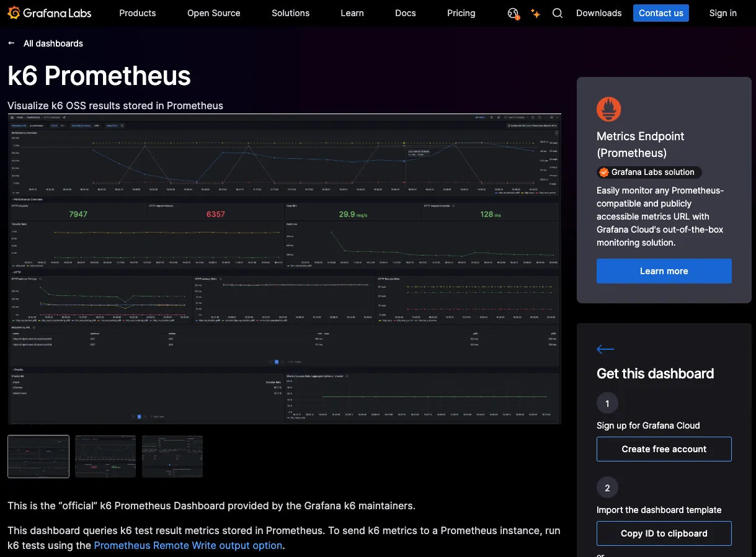
Task: Open the main dashboard preview image
Action: pyautogui.click(x=285, y=269)
